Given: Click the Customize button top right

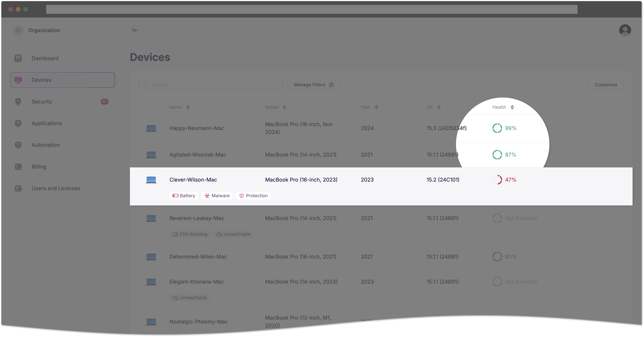Looking at the screenshot, I should tap(606, 85).
